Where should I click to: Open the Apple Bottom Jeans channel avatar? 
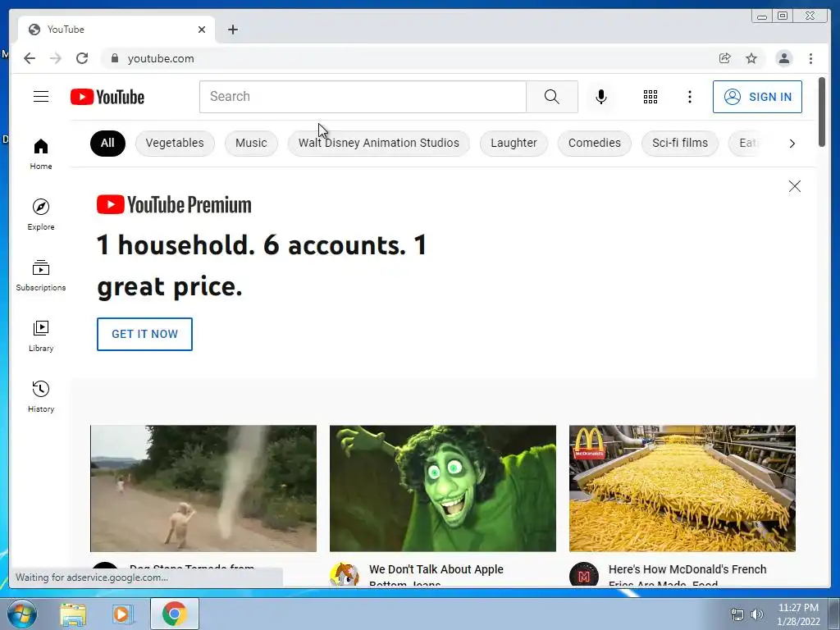coord(344,575)
